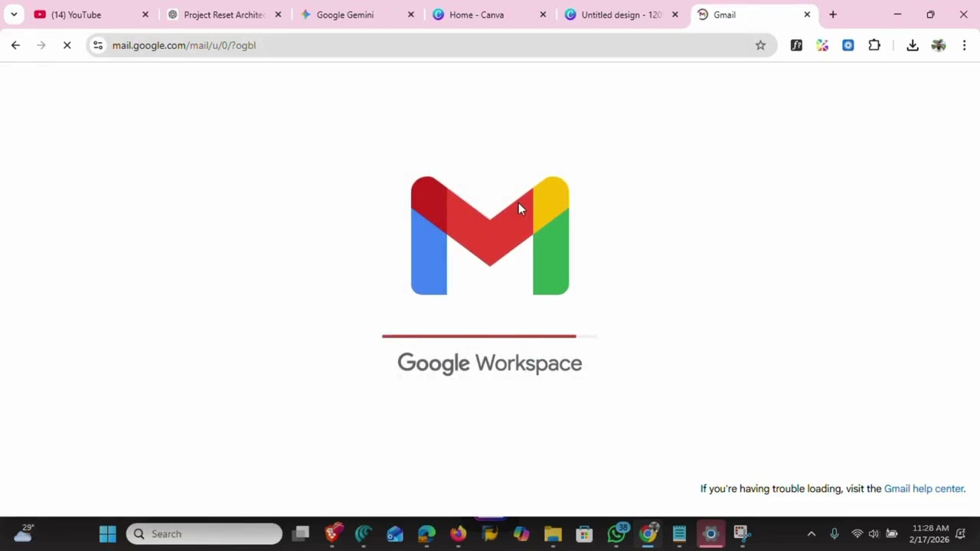
Task: Click the Gmail loading progress bar
Action: click(489, 336)
